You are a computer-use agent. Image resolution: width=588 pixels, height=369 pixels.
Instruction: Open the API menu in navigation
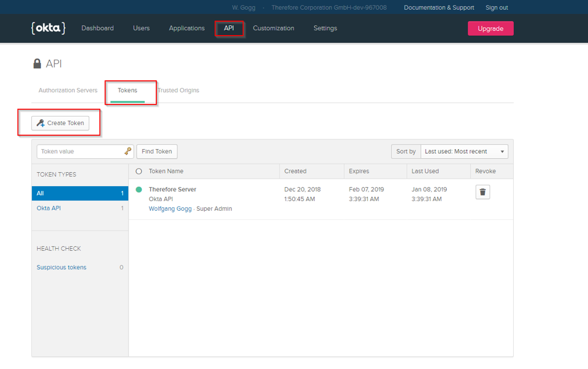(229, 28)
